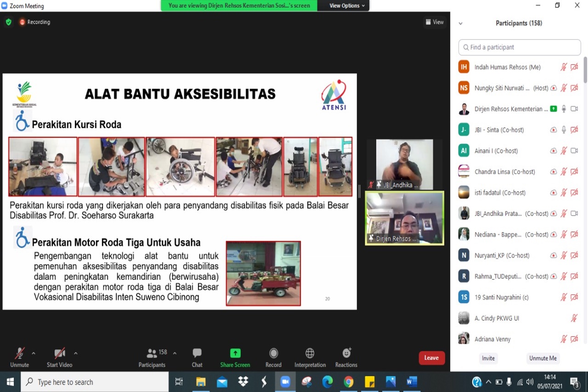
Task: Open volume control in the system tray
Action: pos(530,382)
